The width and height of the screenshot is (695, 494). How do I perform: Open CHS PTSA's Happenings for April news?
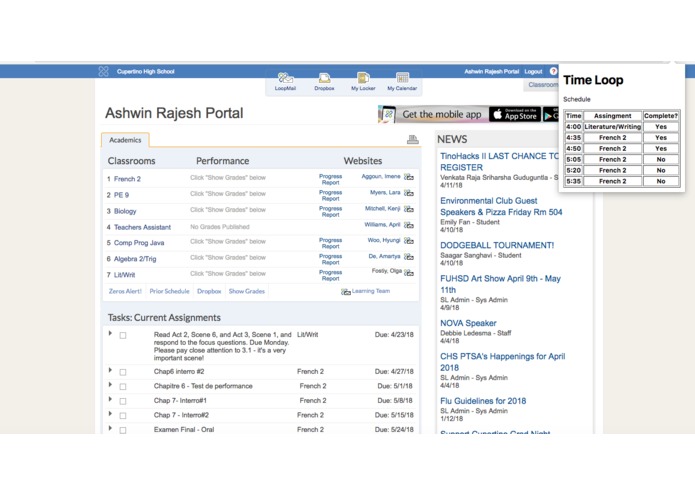tap(503, 362)
